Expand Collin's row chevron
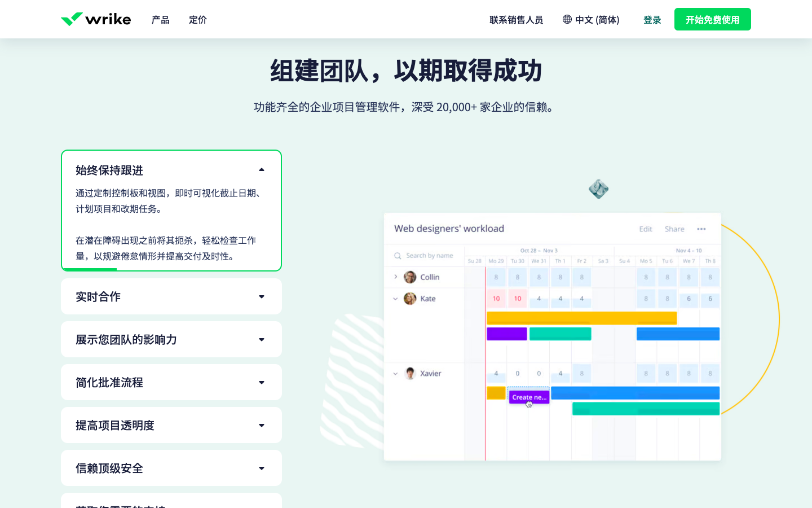The height and width of the screenshot is (508, 812). [x=396, y=277]
